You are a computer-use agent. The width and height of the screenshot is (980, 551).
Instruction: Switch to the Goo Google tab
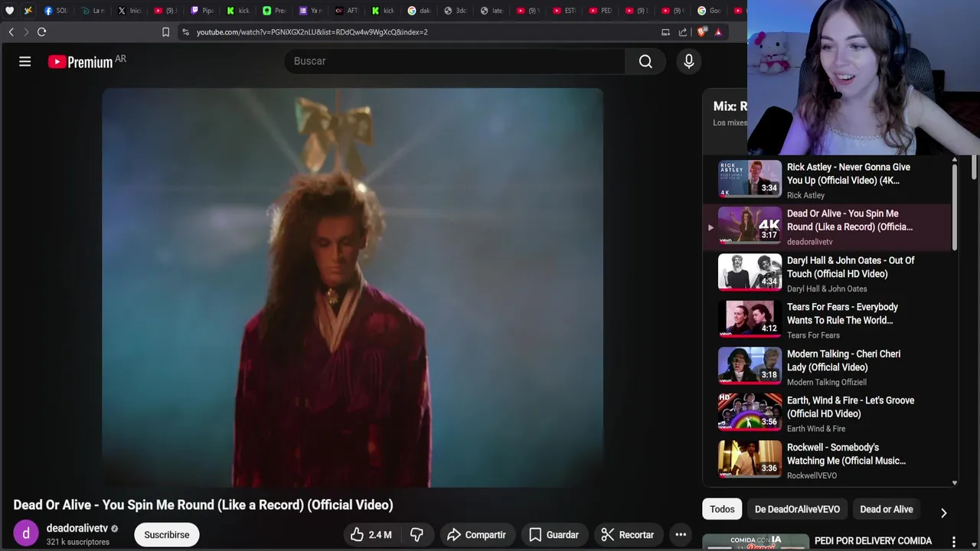pos(709,11)
